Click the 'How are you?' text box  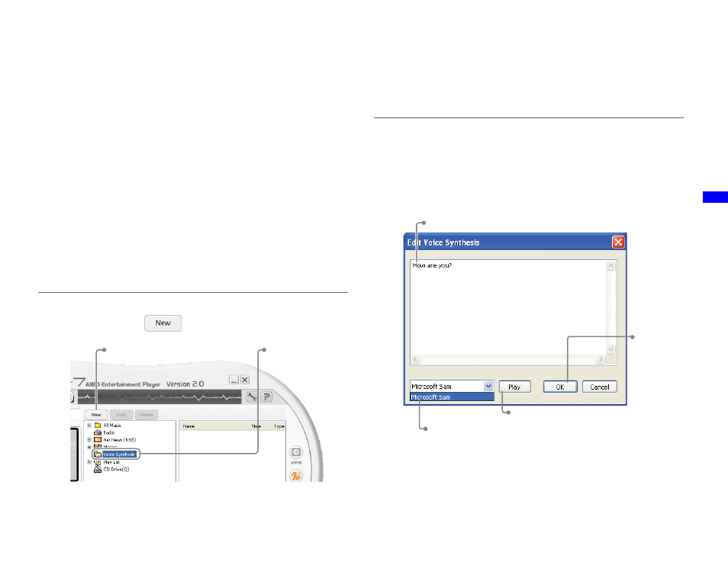tap(508, 307)
